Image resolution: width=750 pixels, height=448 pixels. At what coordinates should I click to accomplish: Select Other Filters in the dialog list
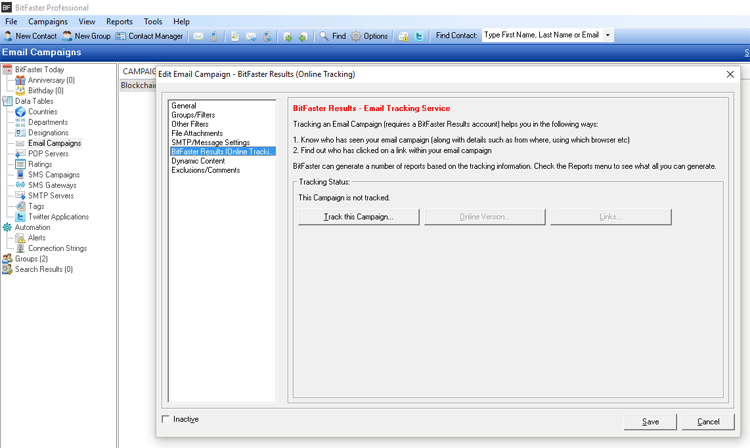pos(190,124)
